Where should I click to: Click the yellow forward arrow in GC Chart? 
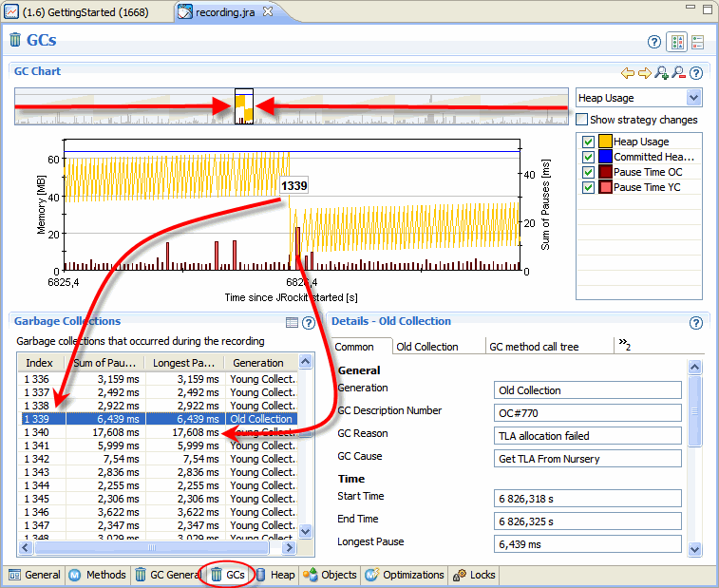(x=644, y=72)
